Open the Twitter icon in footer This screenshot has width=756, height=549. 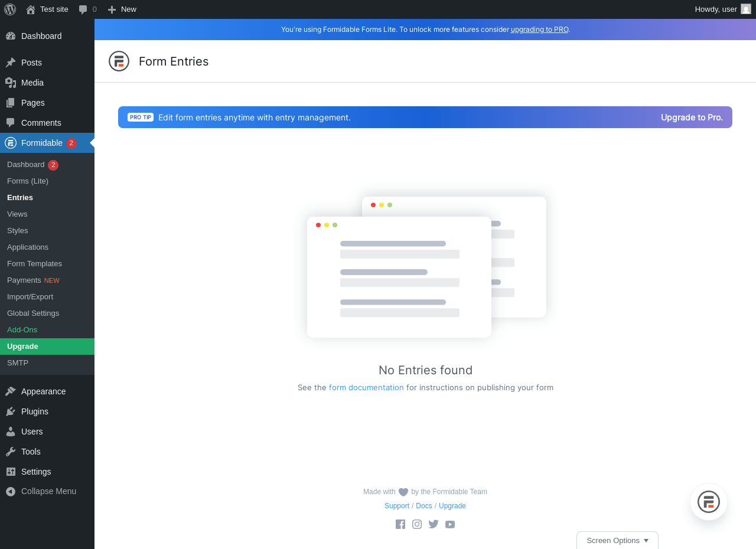coord(434,524)
